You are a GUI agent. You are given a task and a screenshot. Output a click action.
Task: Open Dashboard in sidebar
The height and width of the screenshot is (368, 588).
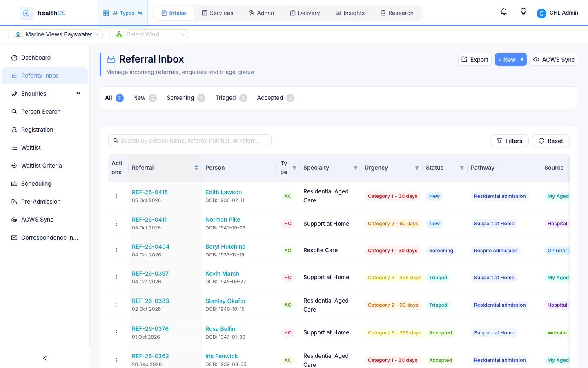pos(45,58)
